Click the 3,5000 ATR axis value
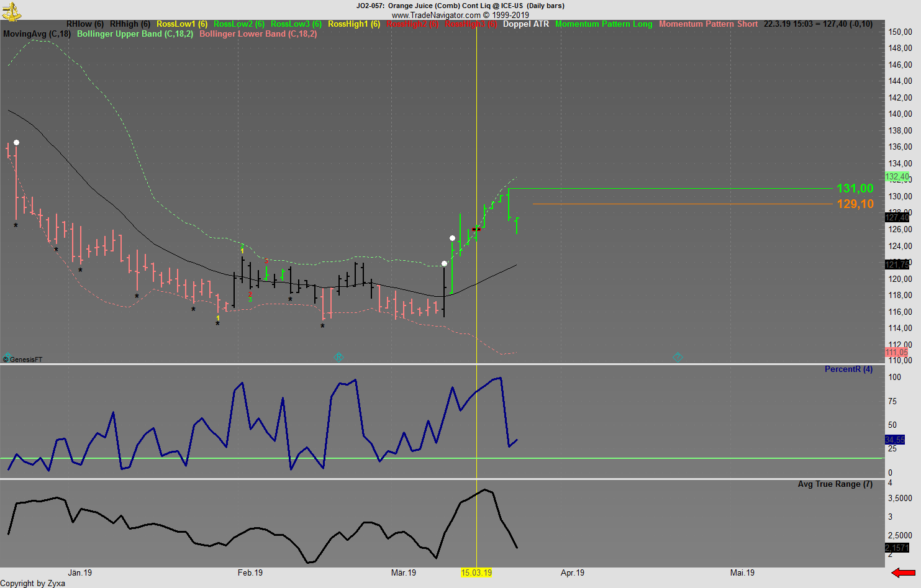This screenshot has width=921, height=588. click(x=901, y=498)
